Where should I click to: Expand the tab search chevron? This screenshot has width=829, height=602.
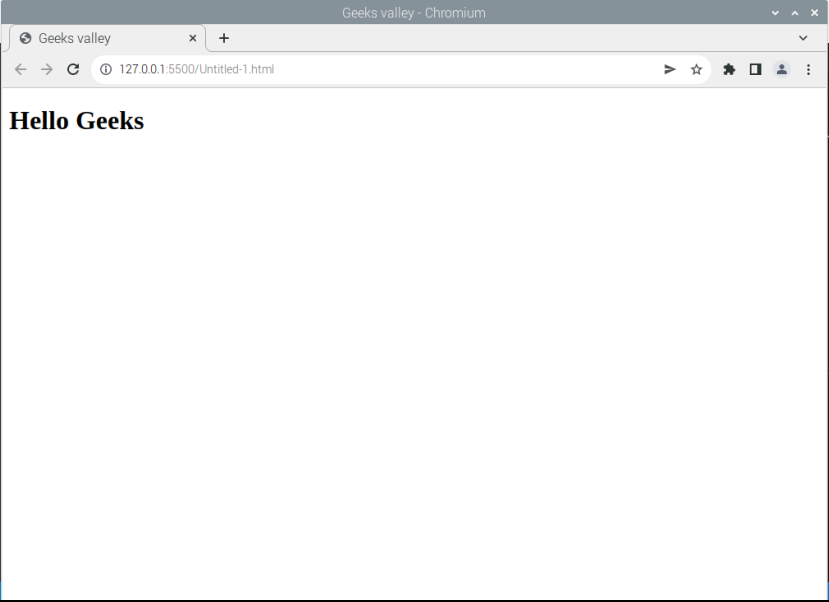[x=803, y=38]
